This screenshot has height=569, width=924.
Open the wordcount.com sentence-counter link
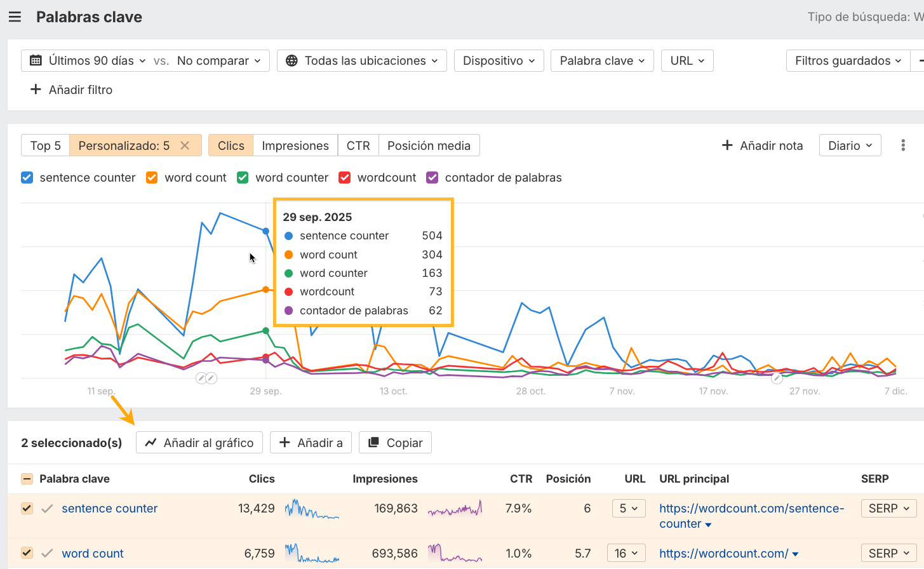(x=752, y=508)
